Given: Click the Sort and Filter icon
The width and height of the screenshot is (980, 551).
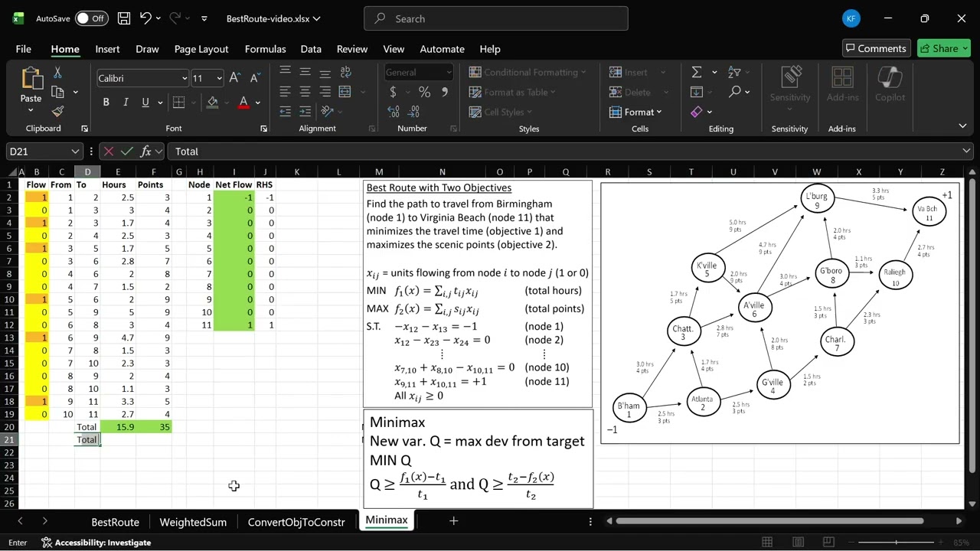Looking at the screenshot, I should click(734, 72).
